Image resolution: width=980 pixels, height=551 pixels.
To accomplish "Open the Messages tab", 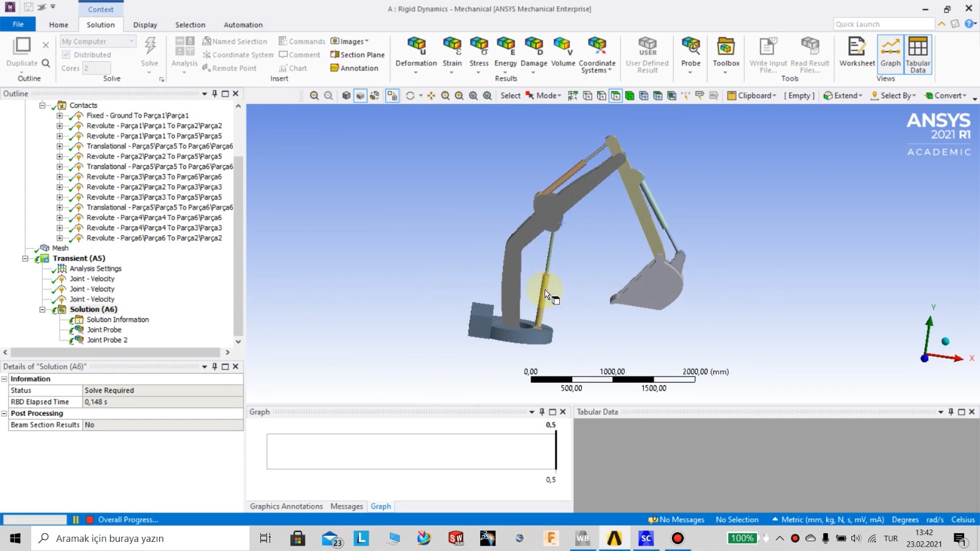I will 347,506.
